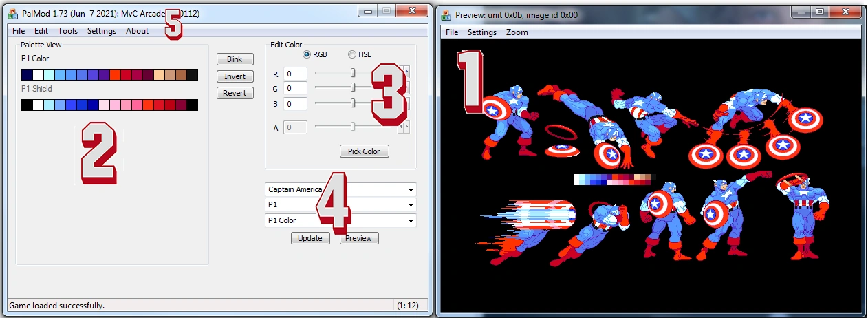Close the Preview window
The image size is (868, 318).
pyautogui.click(x=847, y=12)
